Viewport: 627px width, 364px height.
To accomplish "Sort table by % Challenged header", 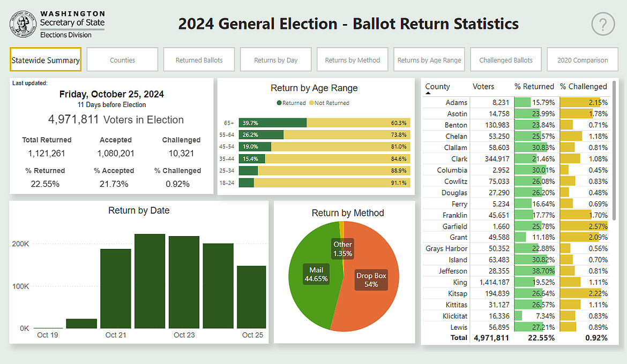I will [x=583, y=86].
